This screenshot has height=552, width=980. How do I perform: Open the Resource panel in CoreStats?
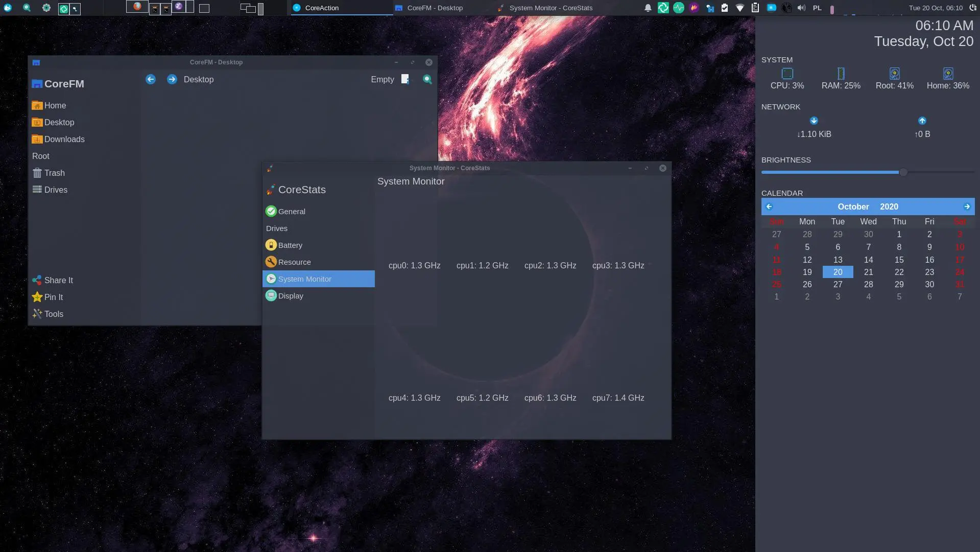pyautogui.click(x=294, y=262)
